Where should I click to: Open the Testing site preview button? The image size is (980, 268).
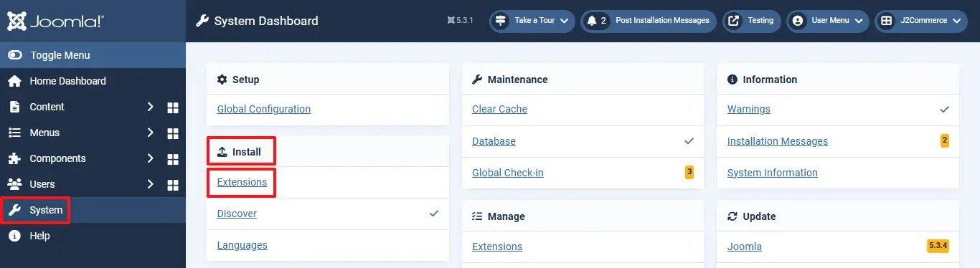pos(752,21)
